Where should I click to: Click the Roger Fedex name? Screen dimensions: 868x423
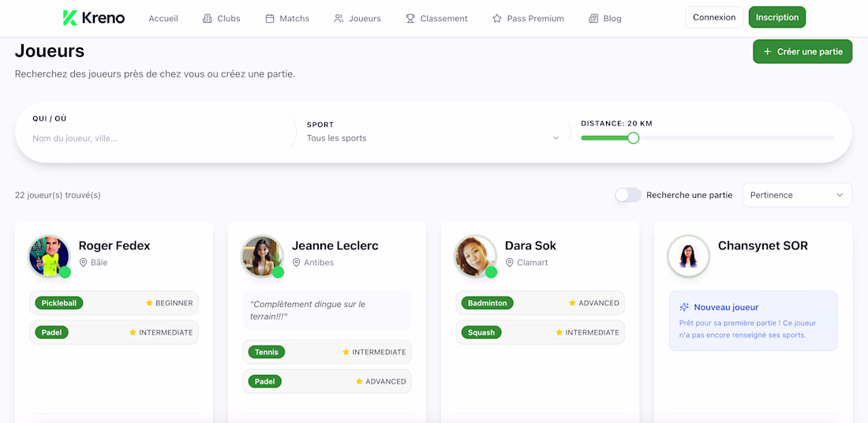pos(114,245)
